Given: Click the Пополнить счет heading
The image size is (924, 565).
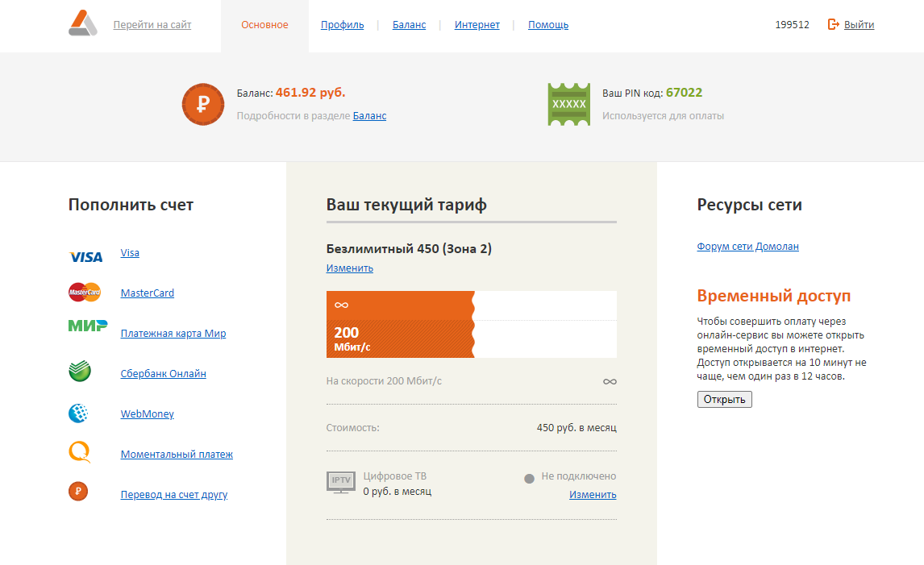Looking at the screenshot, I should pos(131,205).
